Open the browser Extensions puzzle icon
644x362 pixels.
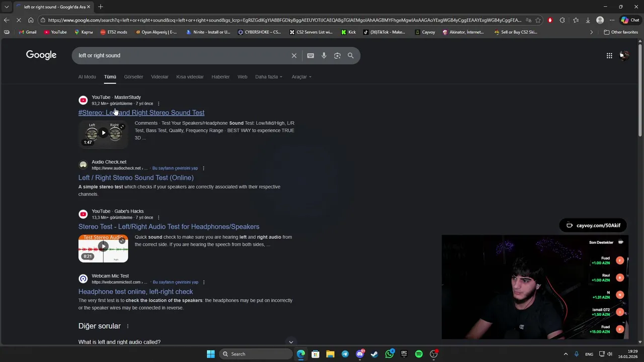(562, 20)
